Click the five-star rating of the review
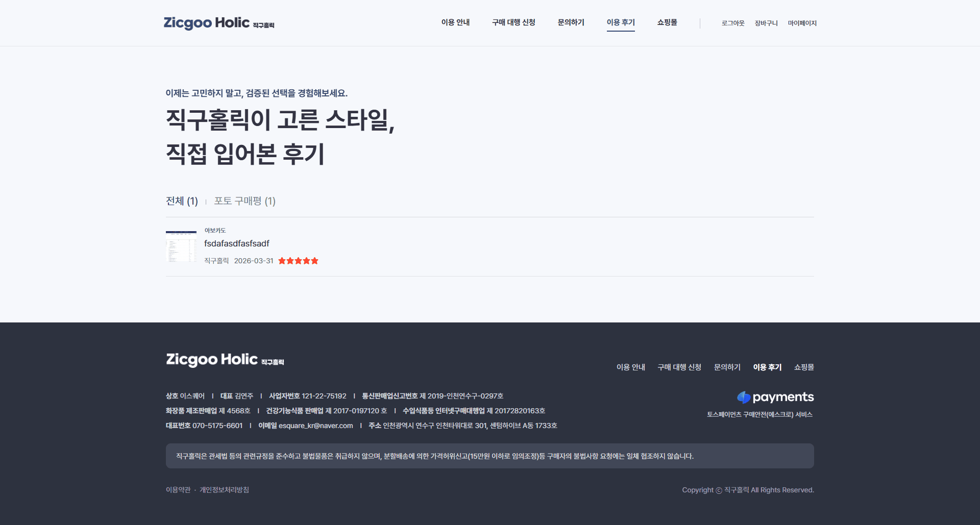The height and width of the screenshot is (525, 980). (298, 261)
